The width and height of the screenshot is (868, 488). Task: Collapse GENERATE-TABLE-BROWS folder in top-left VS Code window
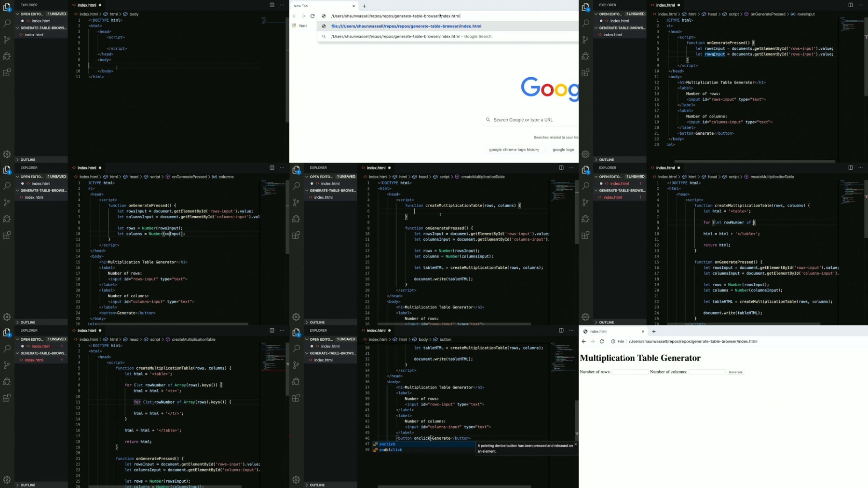[41, 28]
